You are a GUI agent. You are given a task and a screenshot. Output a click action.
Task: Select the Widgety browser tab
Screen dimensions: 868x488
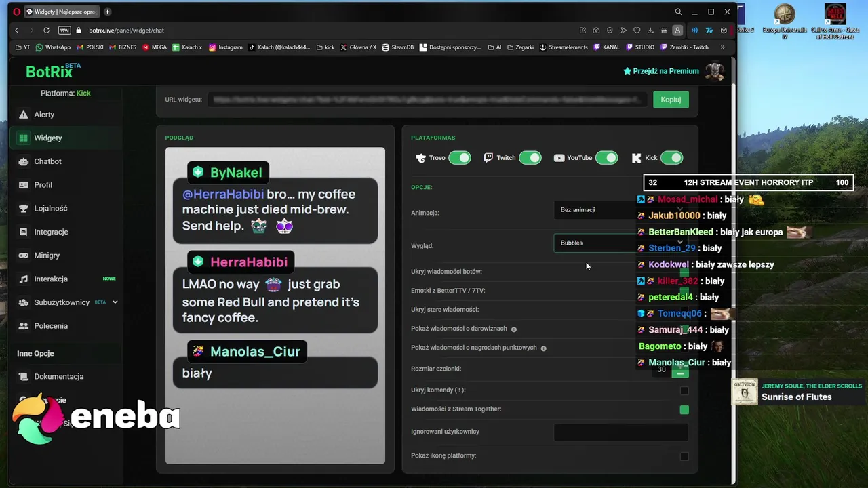[x=63, y=12]
